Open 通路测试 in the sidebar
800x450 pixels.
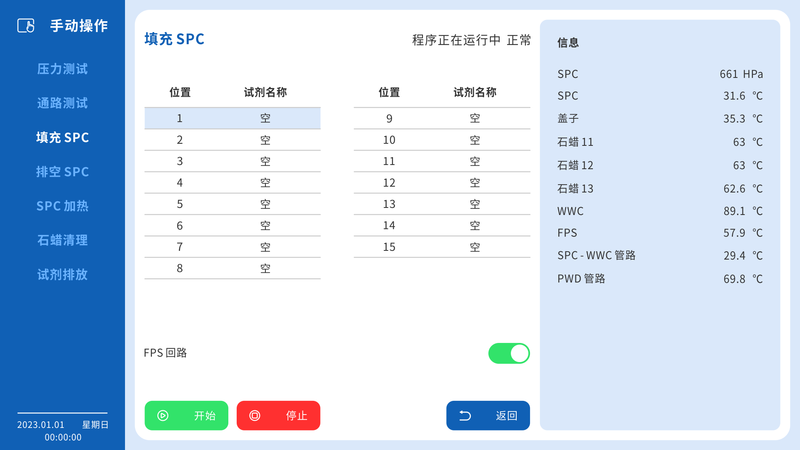[62, 103]
